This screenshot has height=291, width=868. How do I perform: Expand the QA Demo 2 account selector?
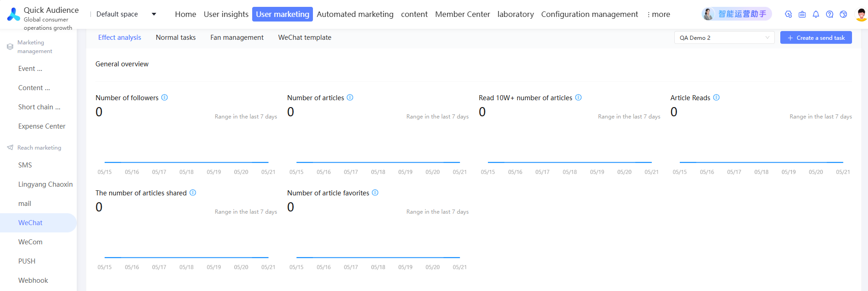724,38
